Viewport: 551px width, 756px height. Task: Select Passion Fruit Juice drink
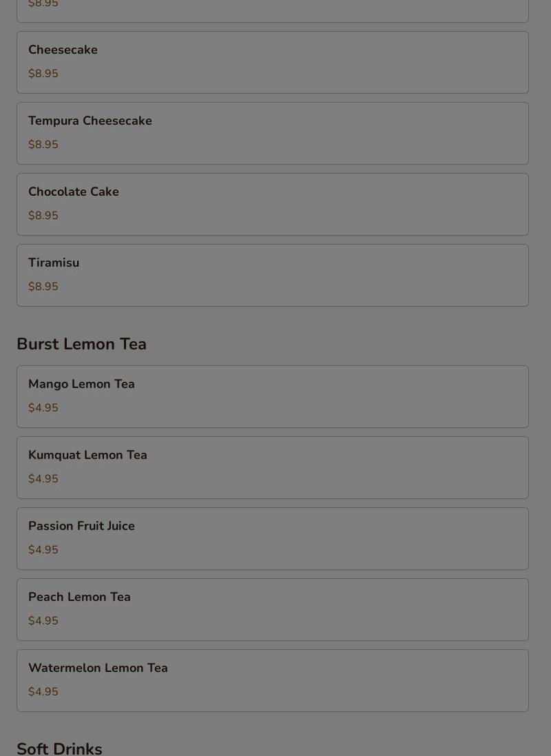[272, 538]
